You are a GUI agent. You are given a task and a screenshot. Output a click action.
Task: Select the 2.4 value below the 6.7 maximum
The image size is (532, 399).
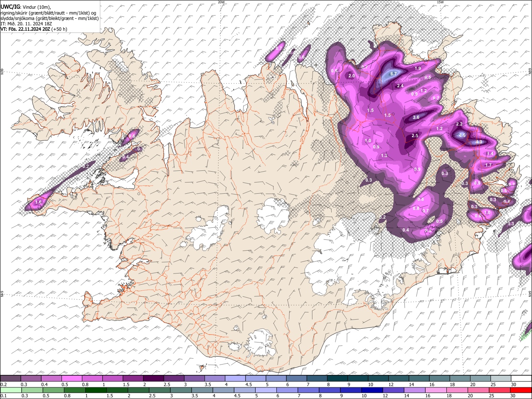click(x=400, y=86)
